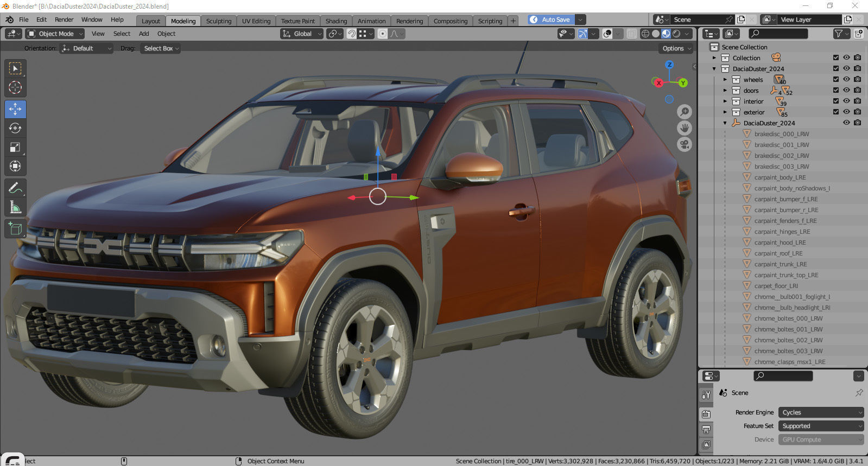Click the red X axis gizmo
This screenshot has height=466, width=868.
658,83
